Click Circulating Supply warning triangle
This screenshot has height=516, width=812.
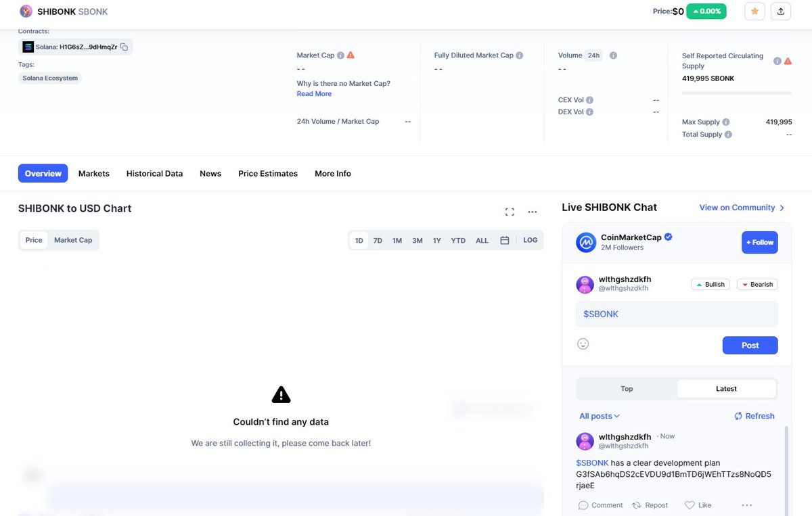point(788,61)
